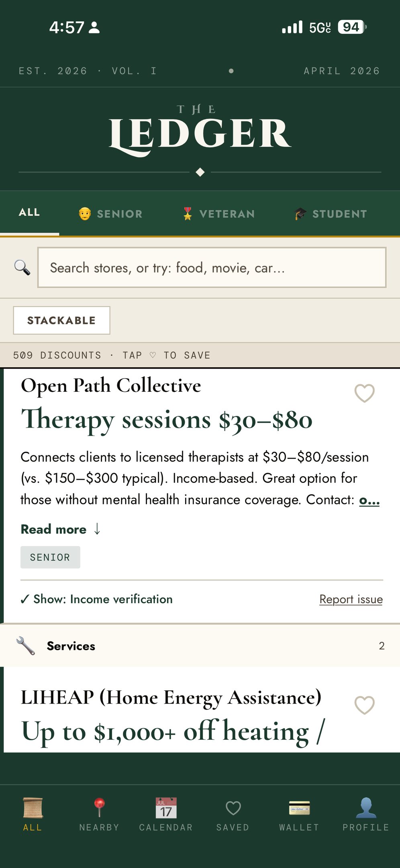Select the Student tab
The height and width of the screenshot is (868, 400).
click(x=331, y=214)
